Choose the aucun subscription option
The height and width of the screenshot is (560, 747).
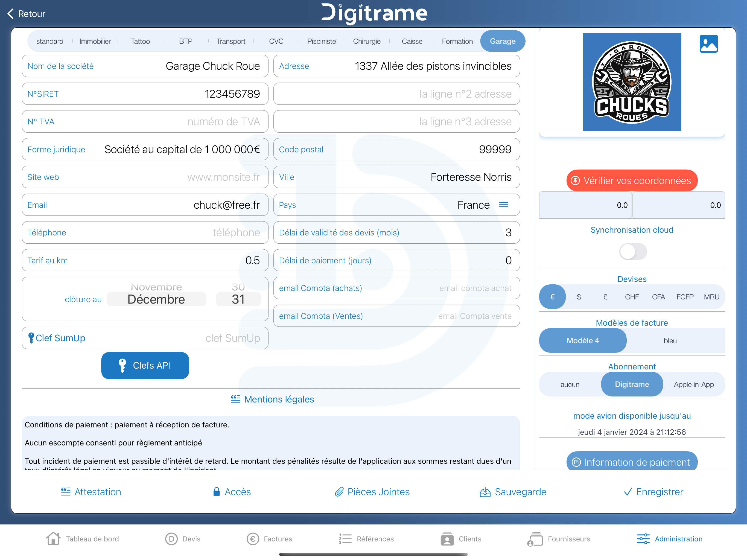(570, 384)
